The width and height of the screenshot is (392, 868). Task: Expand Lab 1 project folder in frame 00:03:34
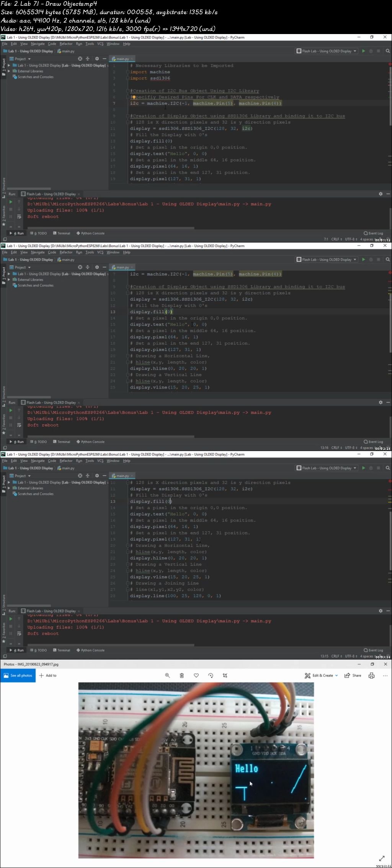coord(9,482)
